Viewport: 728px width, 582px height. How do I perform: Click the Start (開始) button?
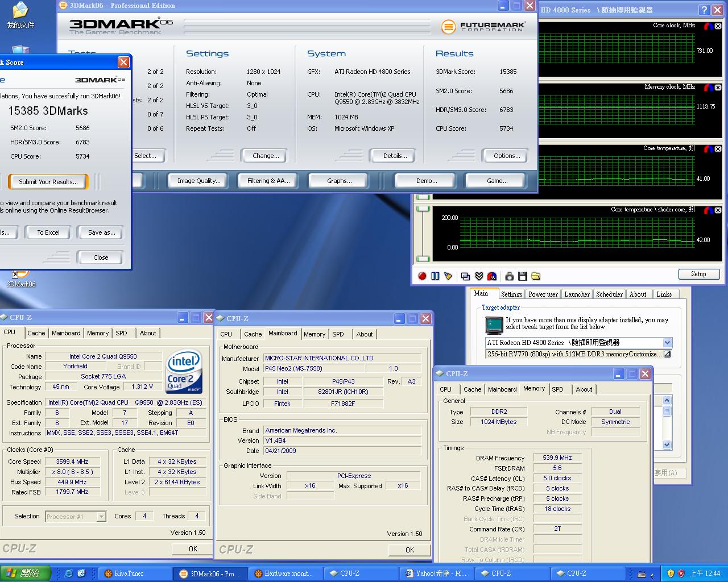pos(26,573)
